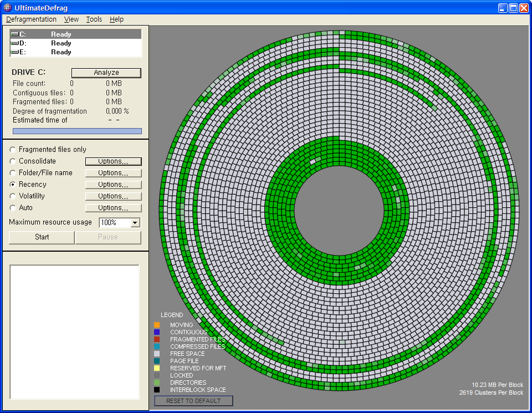
Task: Click the drive icon beside C:
Action: tap(14, 34)
